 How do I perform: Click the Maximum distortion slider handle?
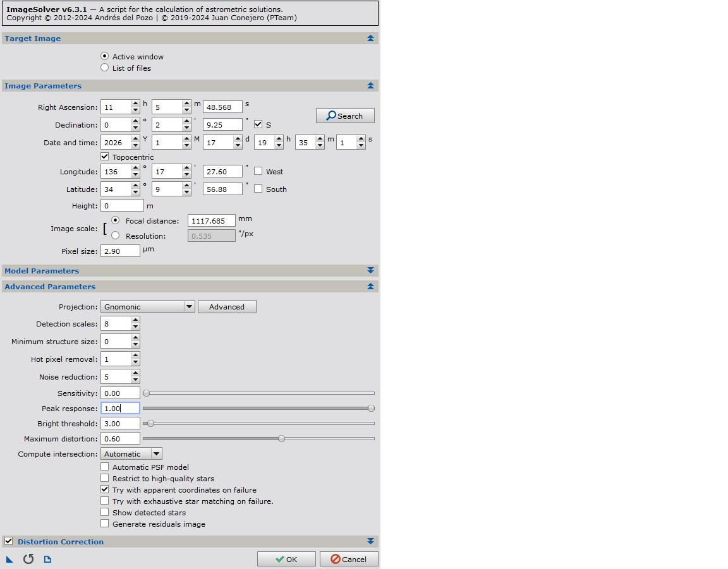282,438
